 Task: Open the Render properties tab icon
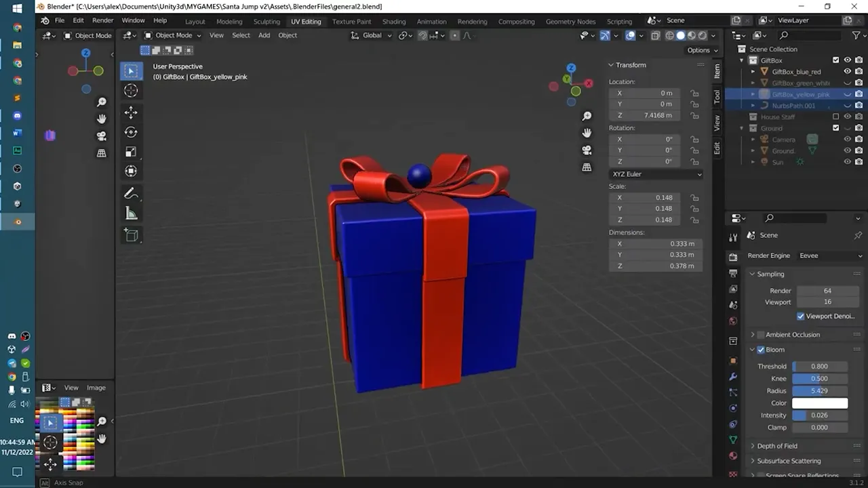(x=733, y=258)
